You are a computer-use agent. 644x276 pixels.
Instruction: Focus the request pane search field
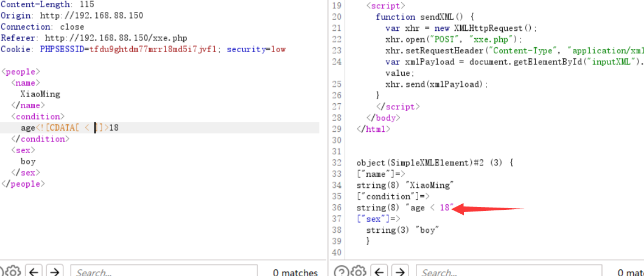coord(164,272)
